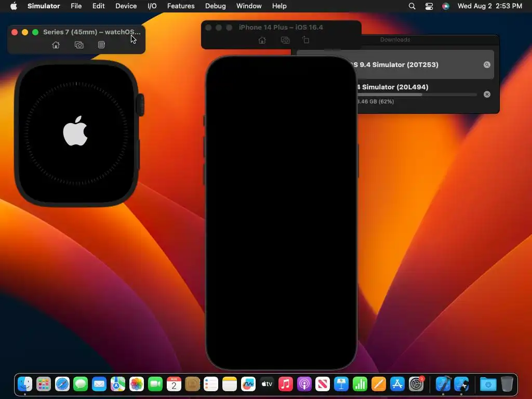The width and height of the screenshot is (532, 399).
Task: Launch Safari from the Dock
Action: (x=62, y=384)
